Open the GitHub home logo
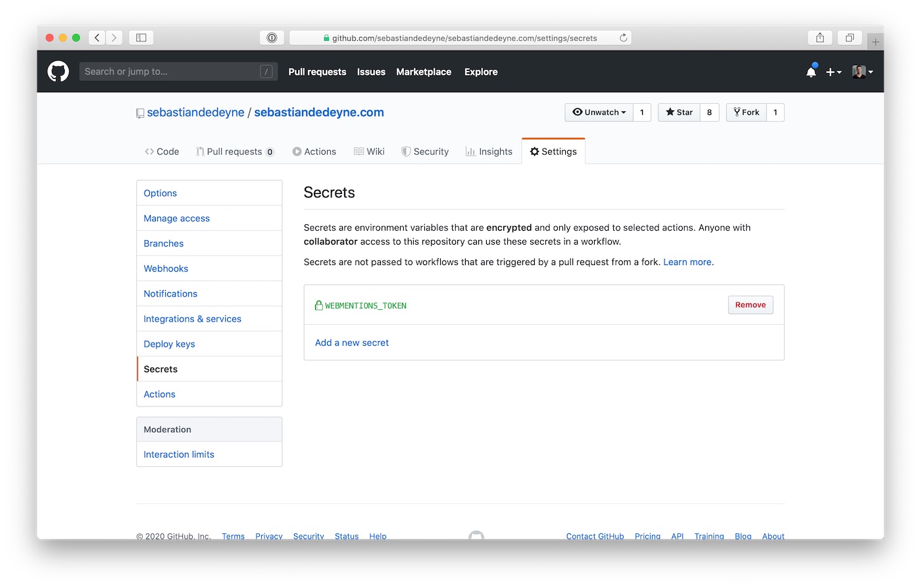Viewport: 921px width, 588px height. click(58, 71)
